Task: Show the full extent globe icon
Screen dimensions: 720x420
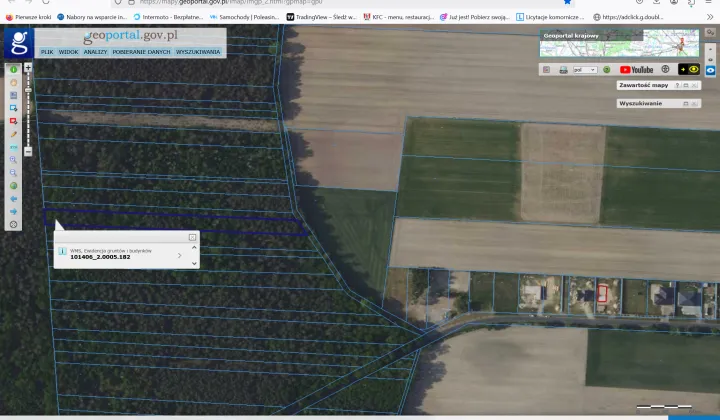Action: tap(14, 186)
